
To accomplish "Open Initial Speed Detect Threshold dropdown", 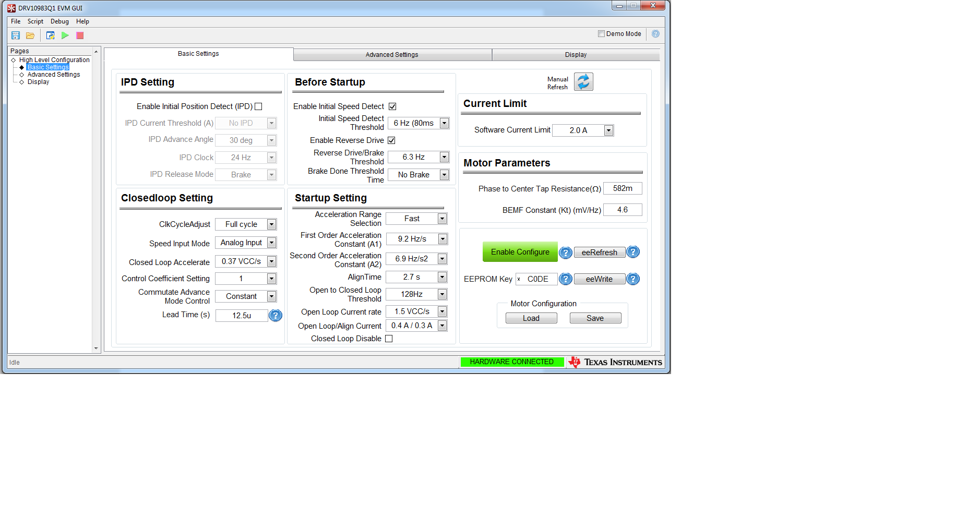I will [x=419, y=123].
